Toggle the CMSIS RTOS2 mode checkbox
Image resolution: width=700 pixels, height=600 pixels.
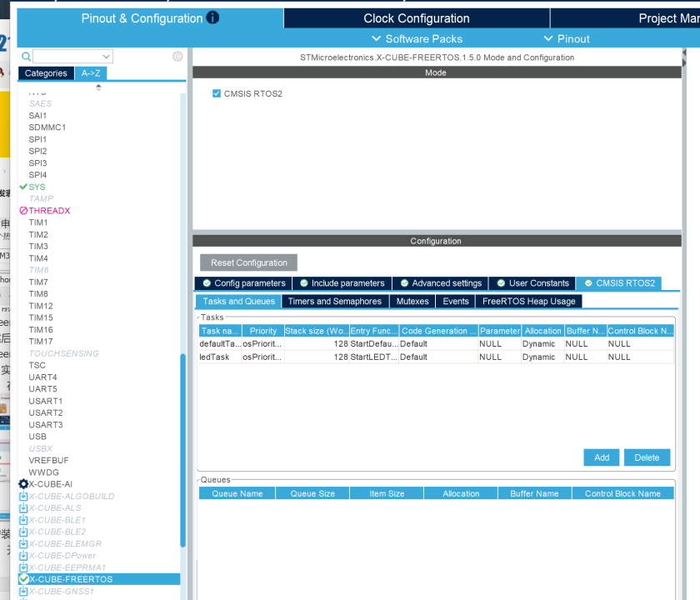[x=217, y=93]
